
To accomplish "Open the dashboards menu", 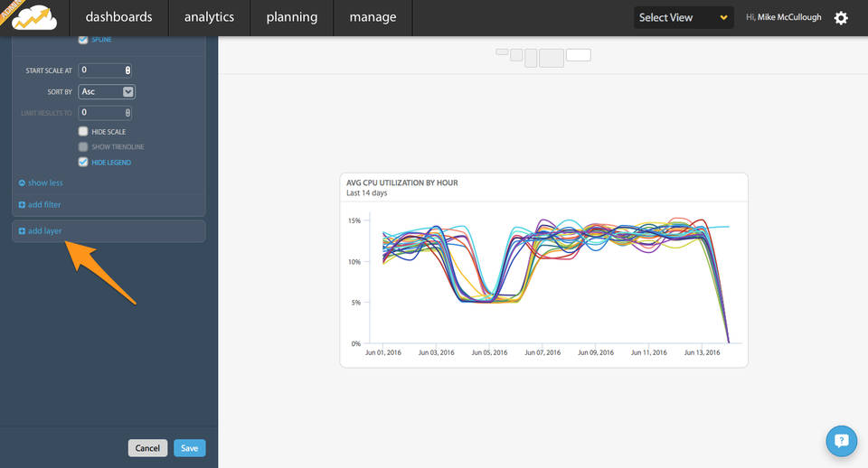I will pyautogui.click(x=118, y=17).
